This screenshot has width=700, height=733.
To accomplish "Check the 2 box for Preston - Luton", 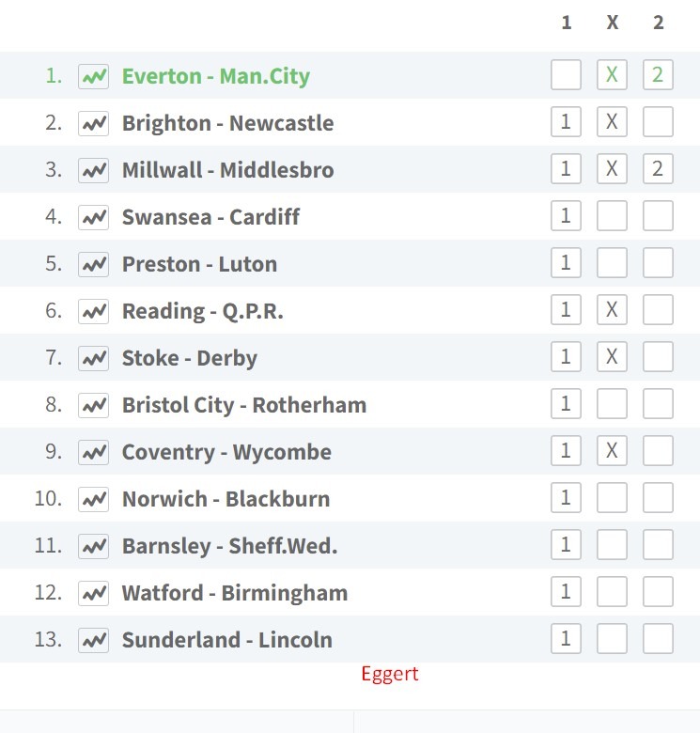I will coord(658,263).
